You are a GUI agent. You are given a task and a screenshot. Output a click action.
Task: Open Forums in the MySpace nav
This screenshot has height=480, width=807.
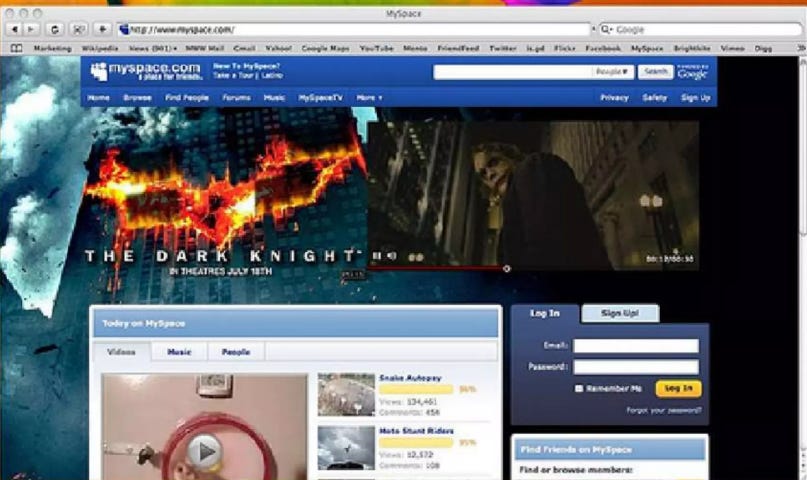pyautogui.click(x=236, y=98)
